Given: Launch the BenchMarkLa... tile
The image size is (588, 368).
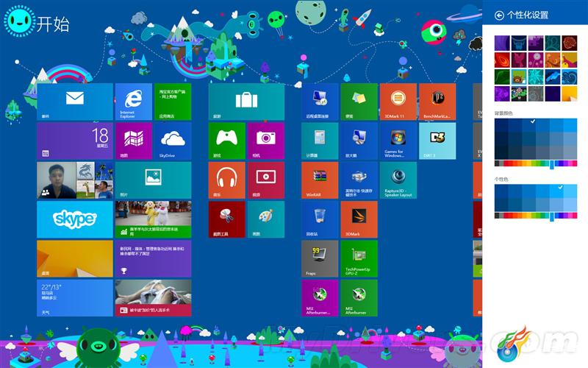Looking at the screenshot, I should (437, 102).
